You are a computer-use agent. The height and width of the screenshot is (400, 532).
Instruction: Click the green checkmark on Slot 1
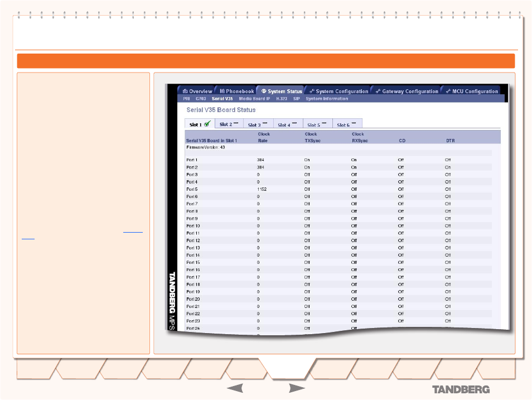(x=207, y=124)
